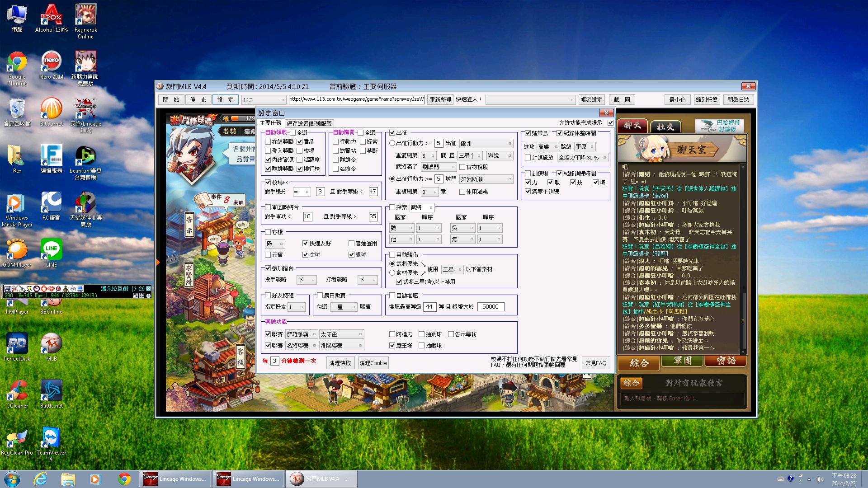Open CCleaner desktop shortcut

[x=17, y=394]
